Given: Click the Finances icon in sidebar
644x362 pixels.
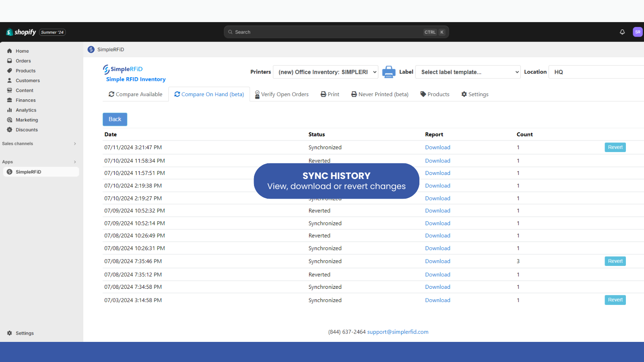Looking at the screenshot, I should [10, 100].
